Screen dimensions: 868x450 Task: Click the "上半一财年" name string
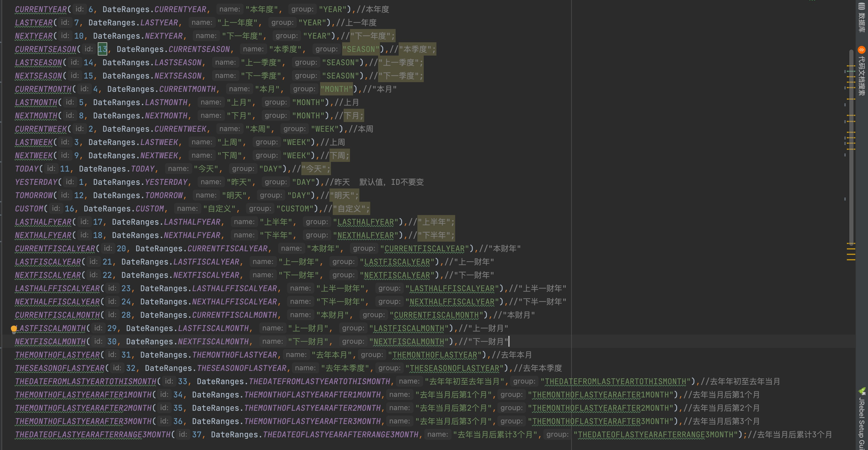pos(340,288)
